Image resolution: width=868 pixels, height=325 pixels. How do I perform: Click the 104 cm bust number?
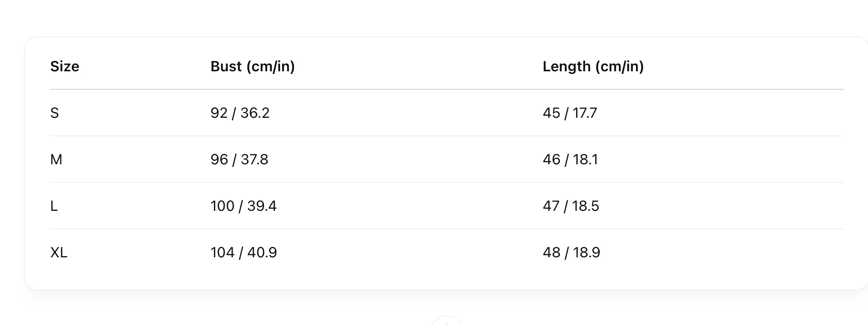click(223, 253)
